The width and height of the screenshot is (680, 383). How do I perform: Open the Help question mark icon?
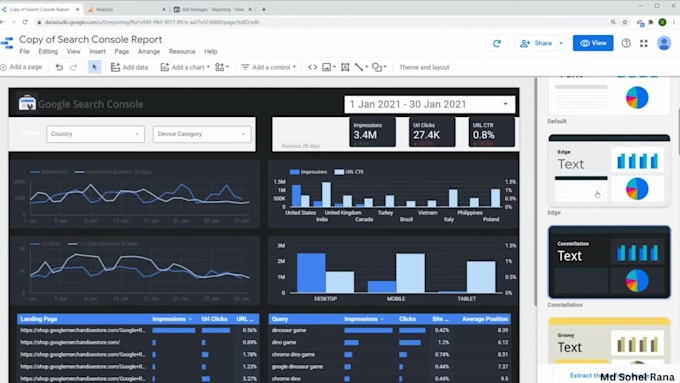click(x=626, y=43)
